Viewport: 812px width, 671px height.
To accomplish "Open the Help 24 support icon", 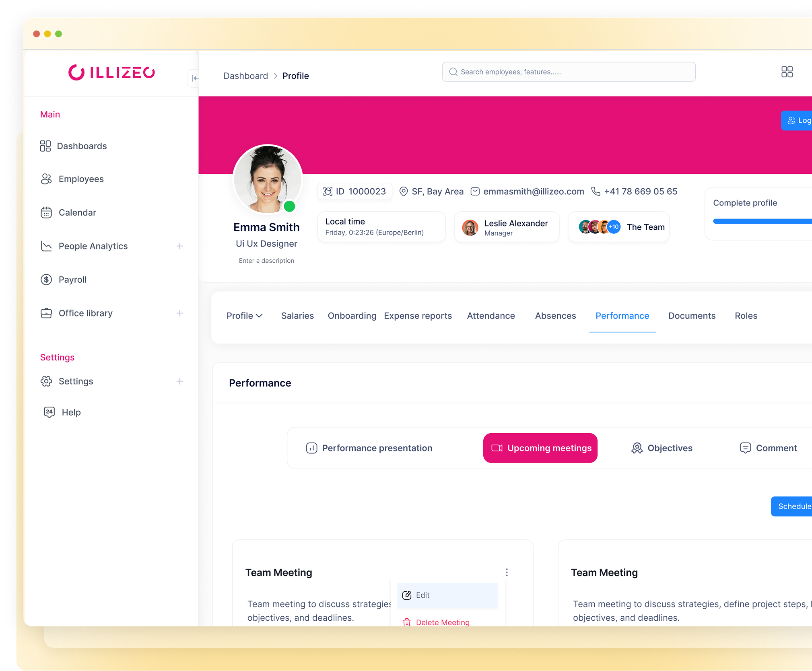I will pyautogui.click(x=49, y=412).
